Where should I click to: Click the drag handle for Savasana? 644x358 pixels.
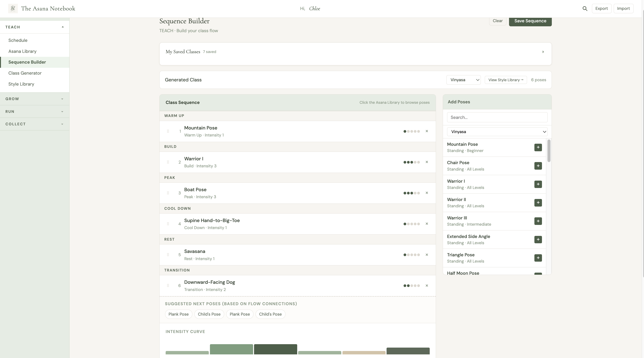168,255
